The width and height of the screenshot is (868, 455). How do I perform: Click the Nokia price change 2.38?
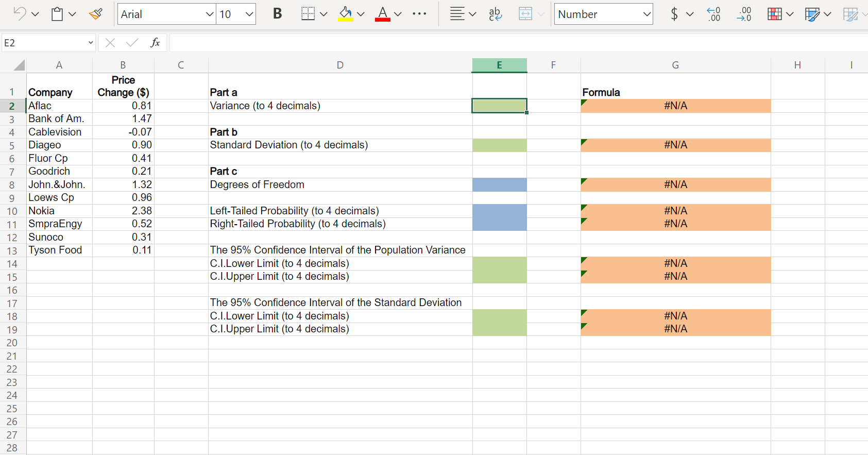click(x=123, y=211)
